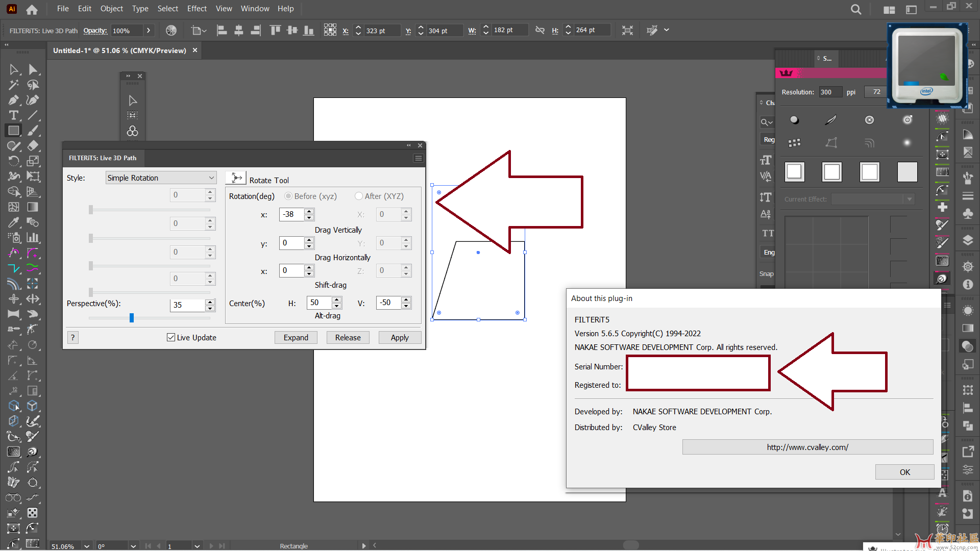Image resolution: width=980 pixels, height=551 pixels.
Task: Open the File menu
Action: (x=63, y=9)
